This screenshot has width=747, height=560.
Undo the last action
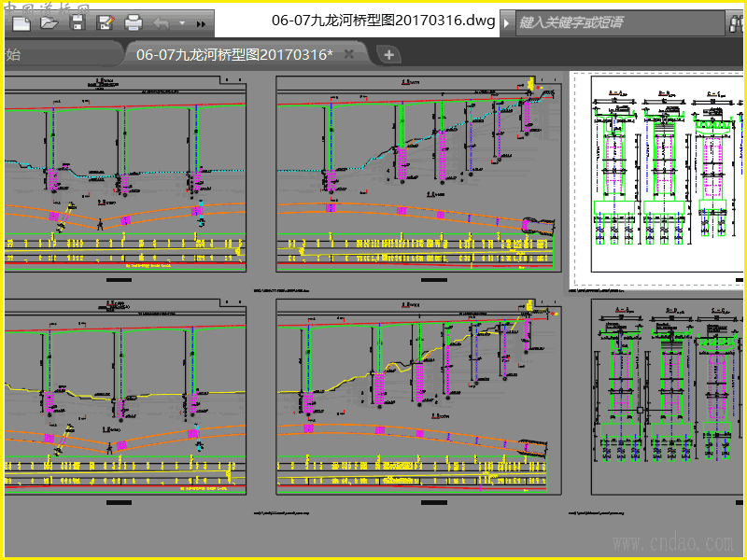click(x=162, y=21)
